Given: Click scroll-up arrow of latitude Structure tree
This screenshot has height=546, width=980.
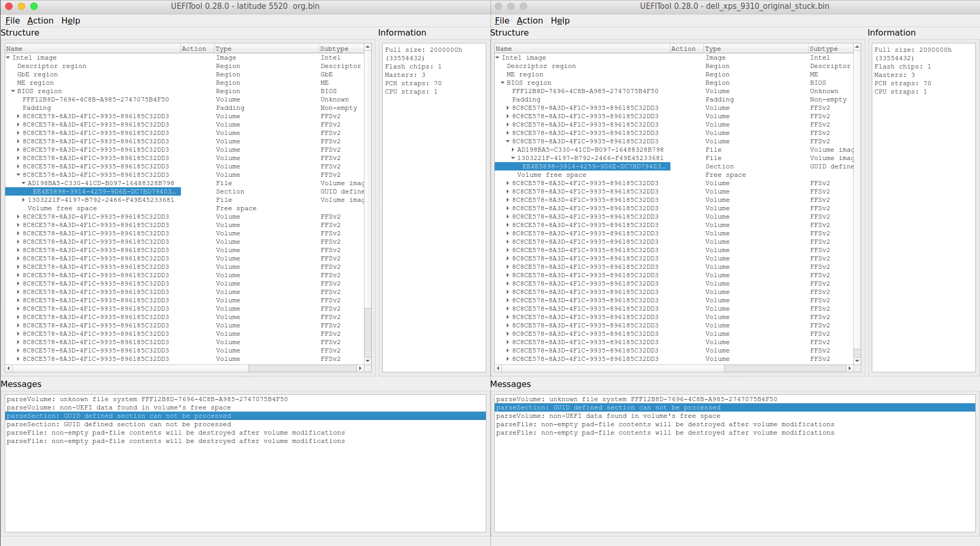Looking at the screenshot, I should point(368,47).
